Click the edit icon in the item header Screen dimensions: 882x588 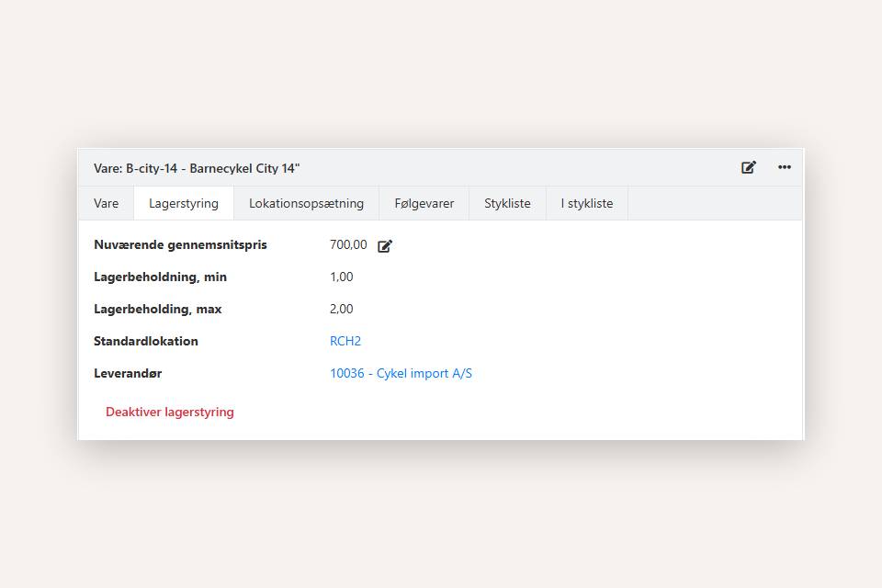click(749, 167)
